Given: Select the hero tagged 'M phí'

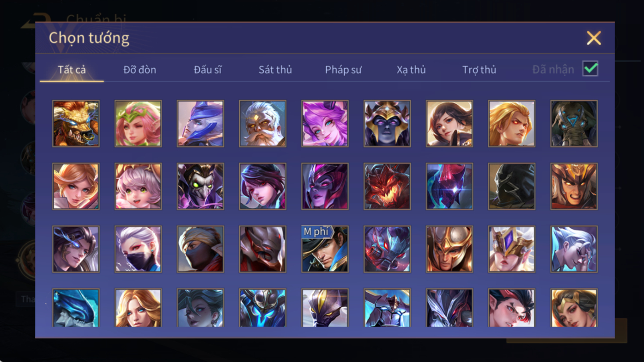Looking at the screenshot, I should point(325,249).
